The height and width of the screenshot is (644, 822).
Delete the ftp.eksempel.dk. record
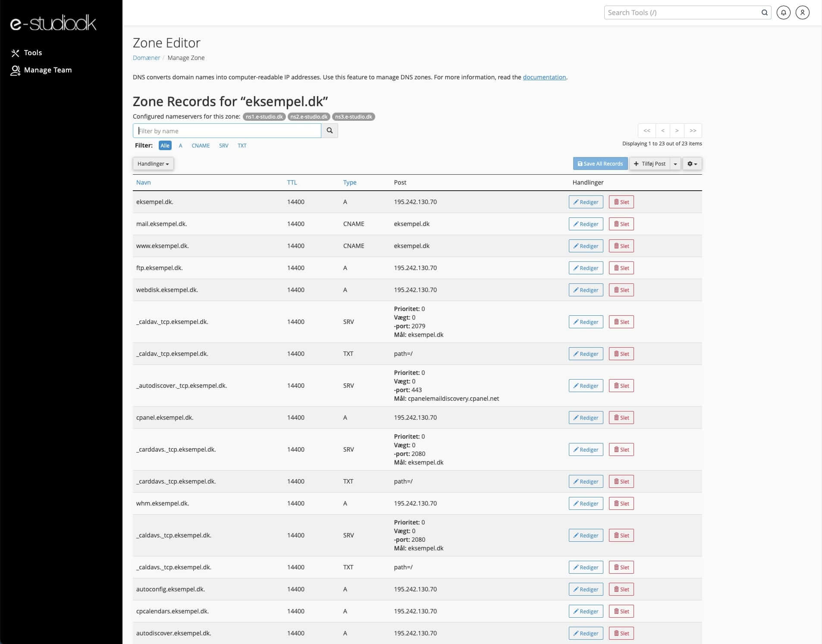621,268
